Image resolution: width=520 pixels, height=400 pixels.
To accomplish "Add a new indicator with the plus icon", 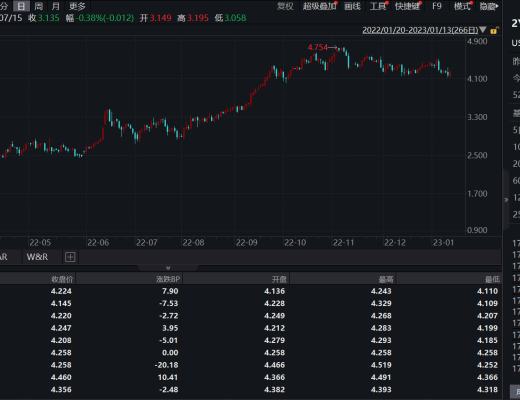I will point(70,257).
